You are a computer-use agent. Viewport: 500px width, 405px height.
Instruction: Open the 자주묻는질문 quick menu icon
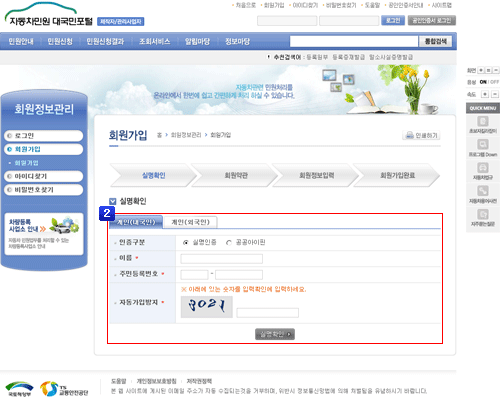click(483, 214)
